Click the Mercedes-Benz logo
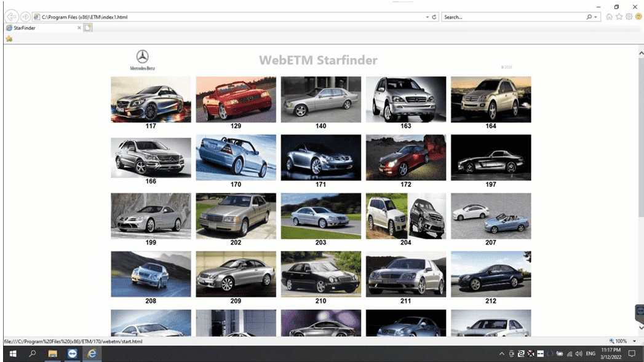This screenshot has height=362, width=644. point(143,60)
